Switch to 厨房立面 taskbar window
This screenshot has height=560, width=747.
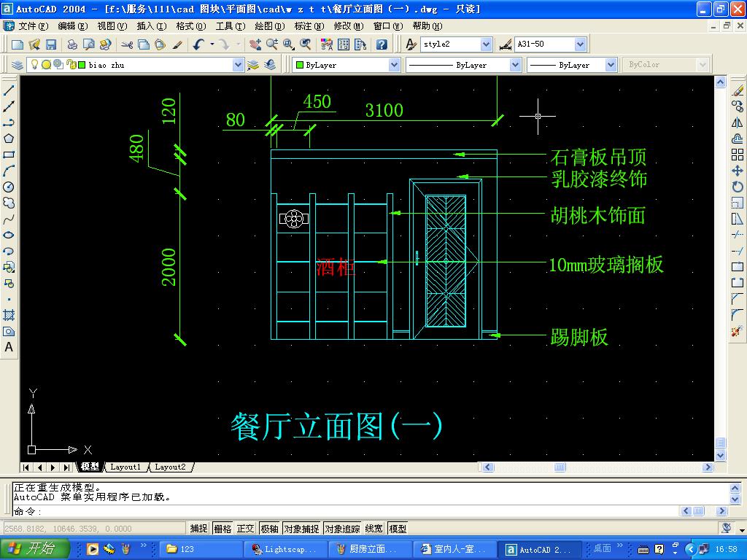[370, 549]
